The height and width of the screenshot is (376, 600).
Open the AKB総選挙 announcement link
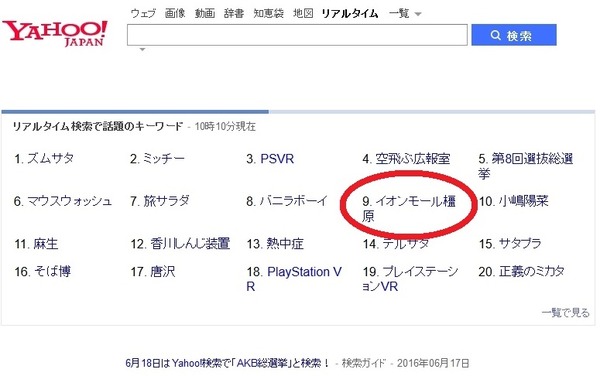[227, 363]
